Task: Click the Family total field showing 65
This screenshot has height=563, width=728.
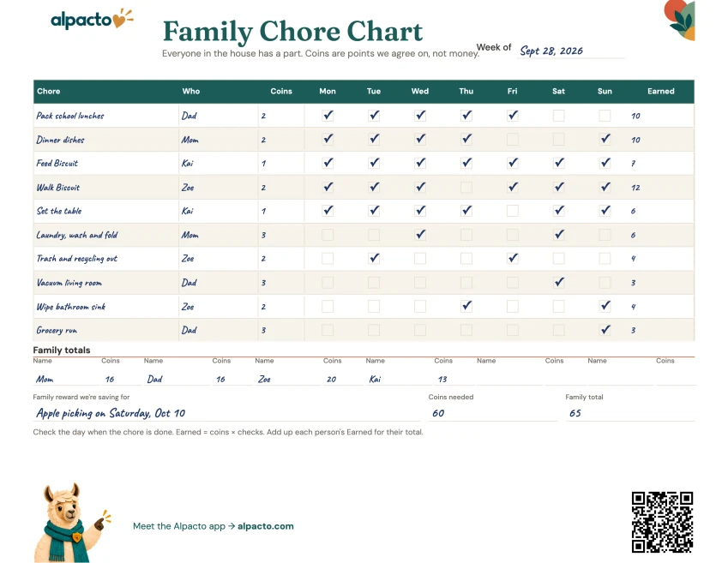Action: click(x=630, y=413)
